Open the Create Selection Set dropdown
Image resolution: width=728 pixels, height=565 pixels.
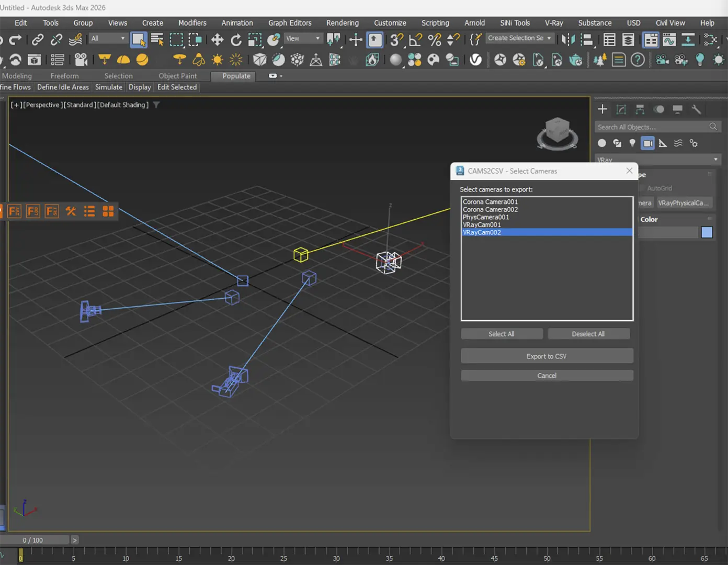519,38
